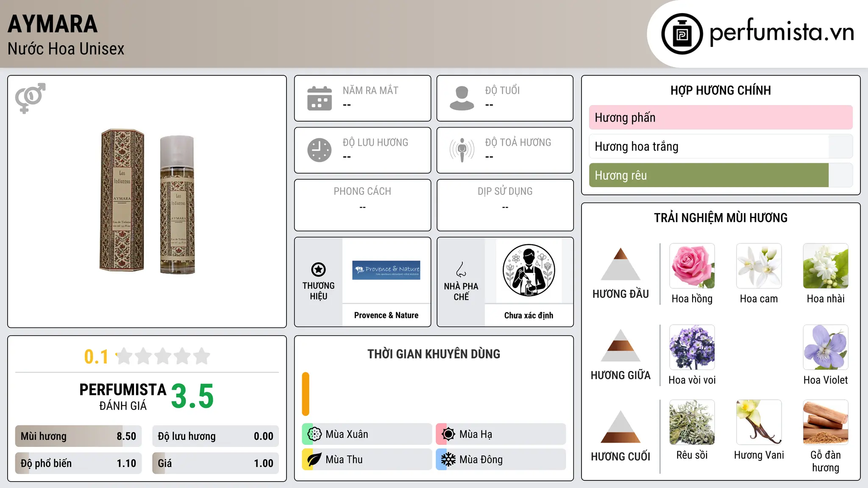Click the Độ toả hương label
Image resolution: width=868 pixels, height=488 pixels.
(x=518, y=142)
